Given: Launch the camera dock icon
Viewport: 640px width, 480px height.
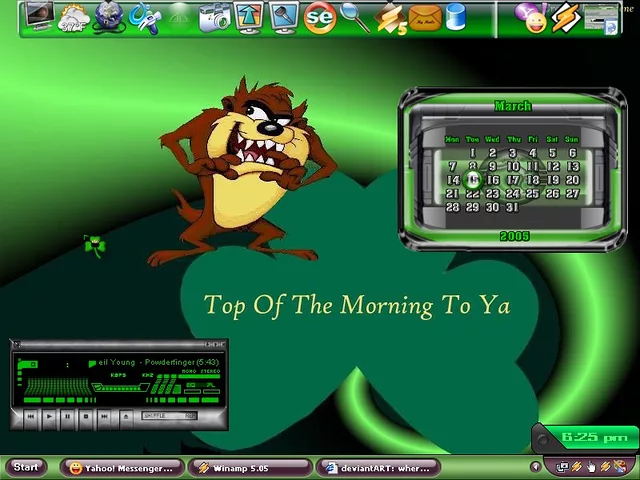Looking at the screenshot, I should (215, 18).
